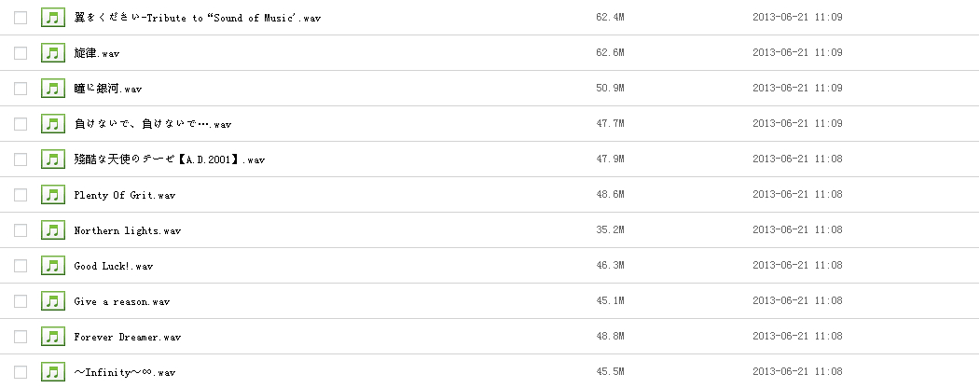This screenshot has width=980, height=388.
Task: Select checkbox next to Forever Dreamer.wav
Action: 21,337
